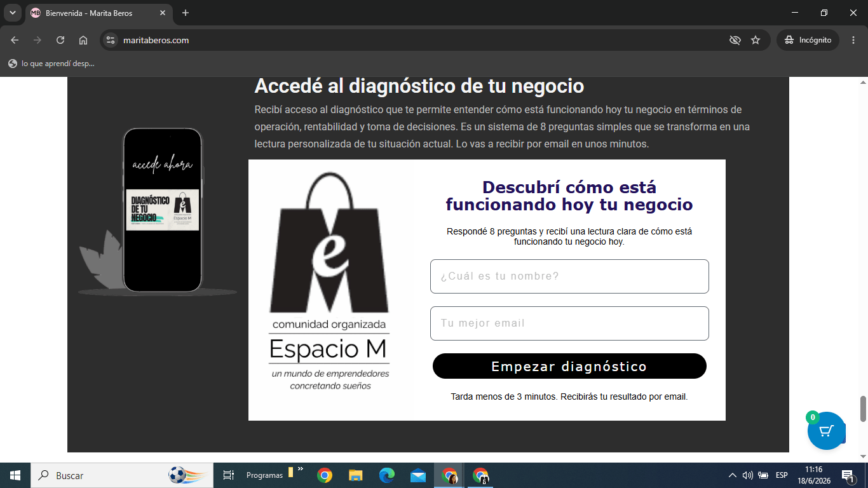Open the Incógnito profile button

[x=808, y=40]
